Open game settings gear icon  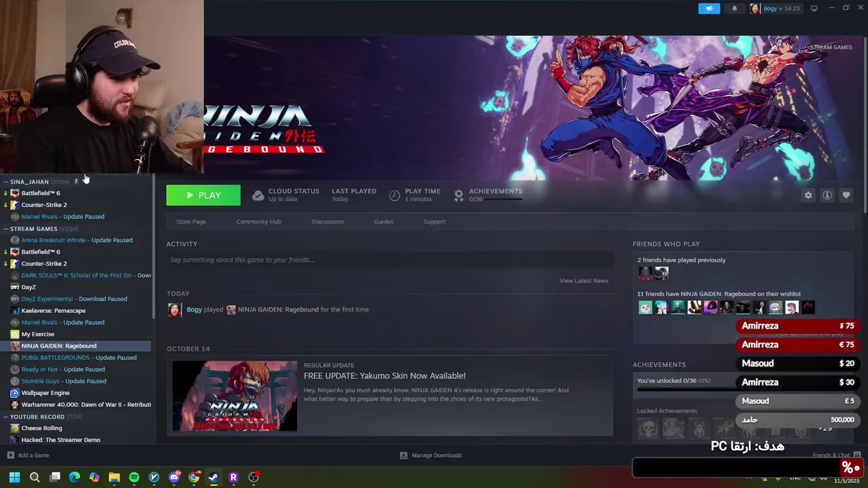808,195
